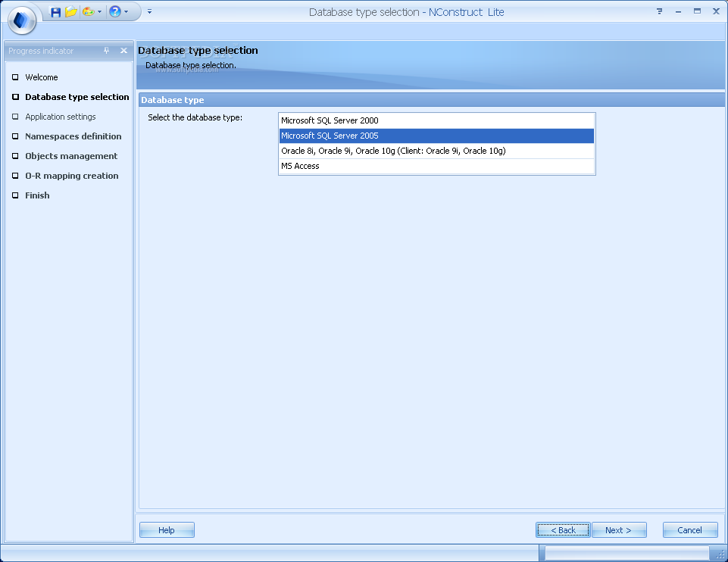This screenshot has width=728, height=562.
Task: Expand the palette theme dropdown arrow
Action: coord(99,12)
